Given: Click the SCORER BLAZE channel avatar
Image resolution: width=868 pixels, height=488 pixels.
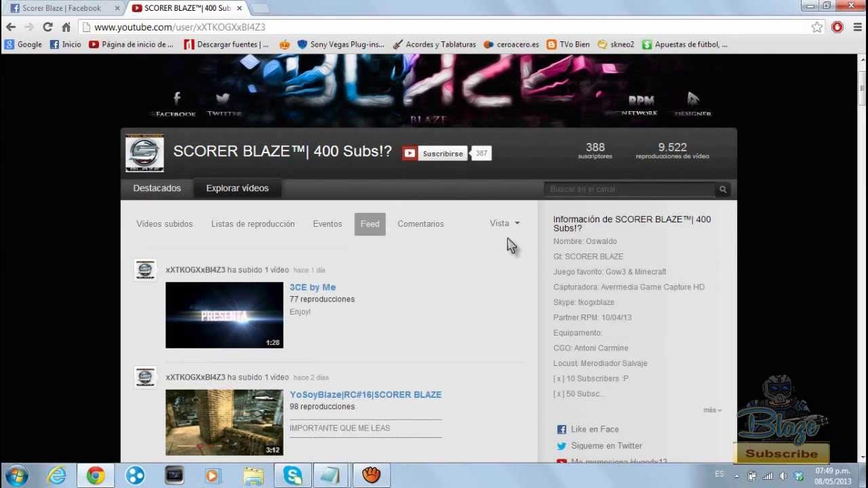Looking at the screenshot, I should 144,153.
